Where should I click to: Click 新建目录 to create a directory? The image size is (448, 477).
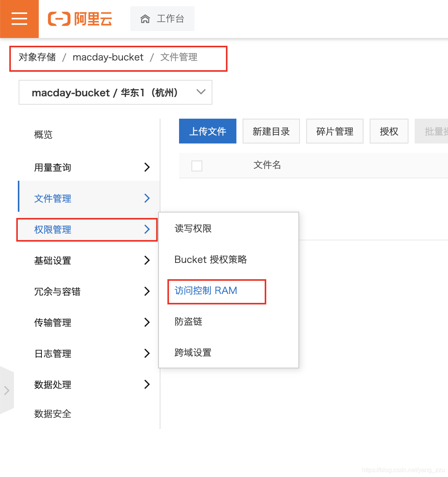pos(271,131)
